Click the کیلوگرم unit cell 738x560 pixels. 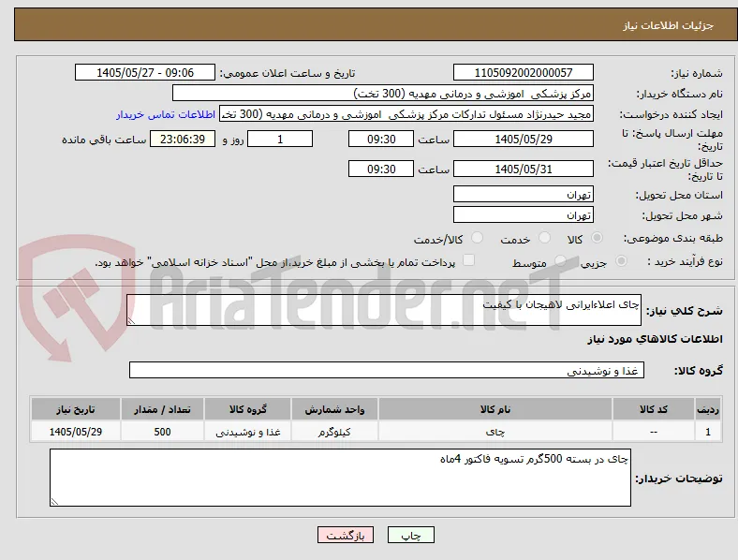pyautogui.click(x=334, y=432)
